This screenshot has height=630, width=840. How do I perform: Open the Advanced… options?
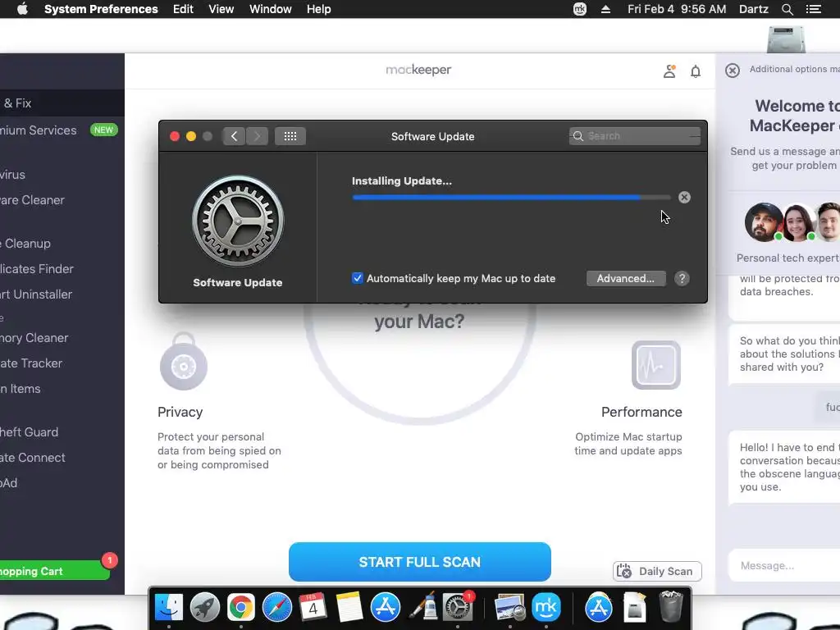[x=626, y=278]
